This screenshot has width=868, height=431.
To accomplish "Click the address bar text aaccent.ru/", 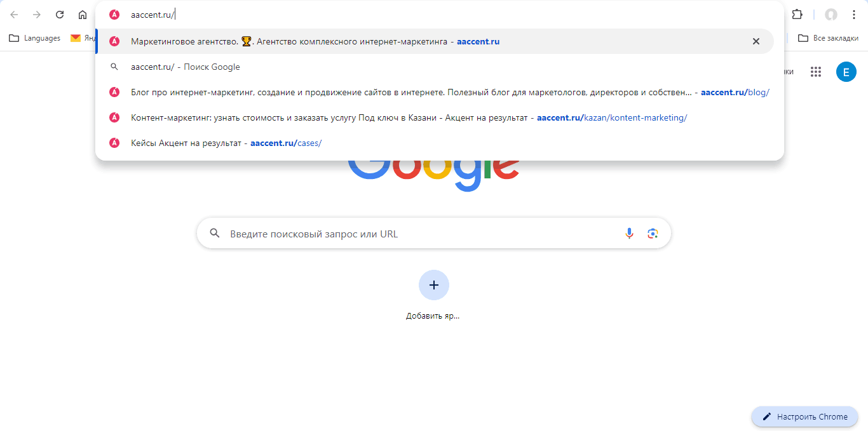I will [x=153, y=15].
